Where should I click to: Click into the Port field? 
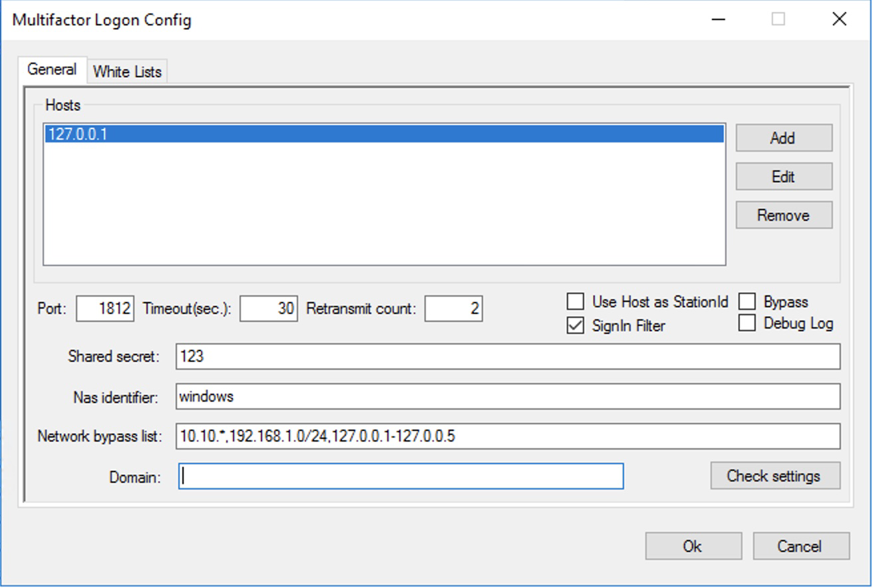pos(105,309)
